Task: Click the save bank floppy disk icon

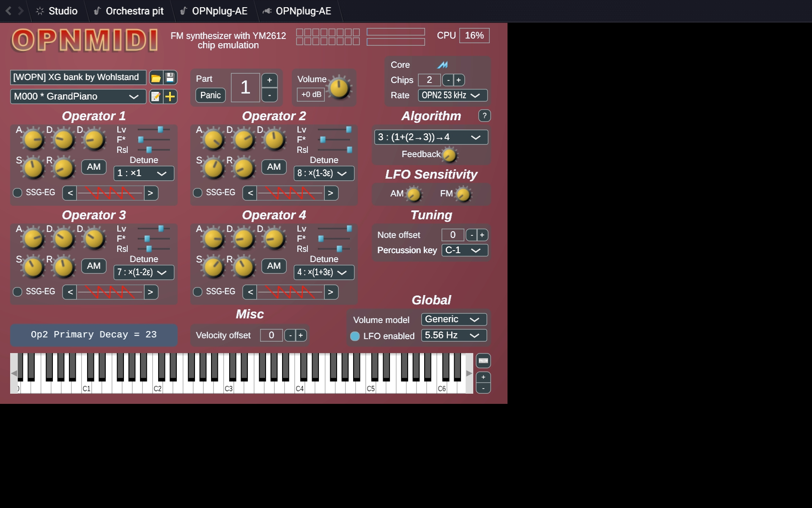Action: (x=170, y=77)
